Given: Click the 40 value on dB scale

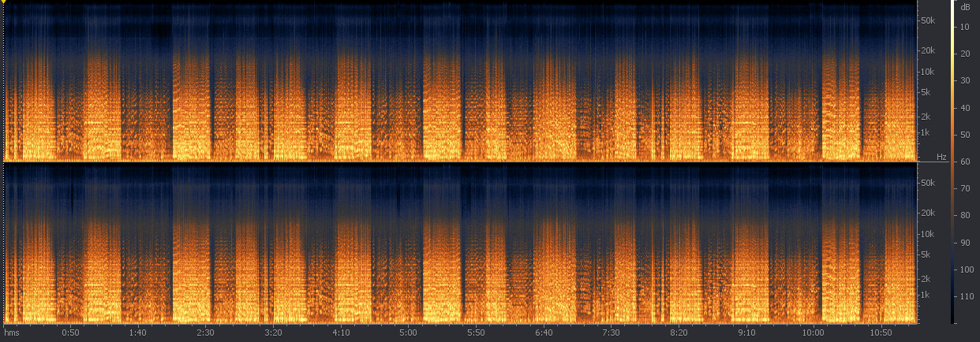Looking at the screenshot, I should [964, 107].
